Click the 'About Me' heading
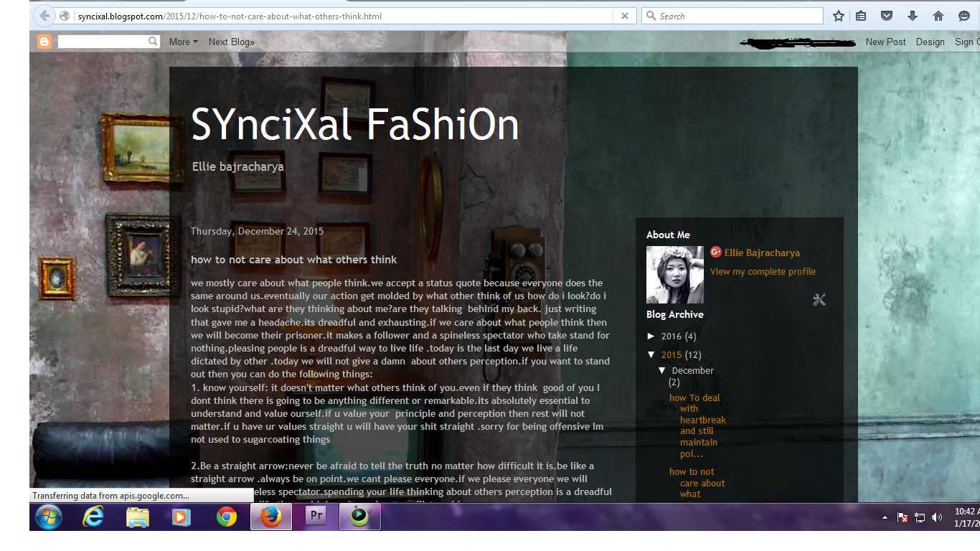980x551 pixels. coord(668,235)
